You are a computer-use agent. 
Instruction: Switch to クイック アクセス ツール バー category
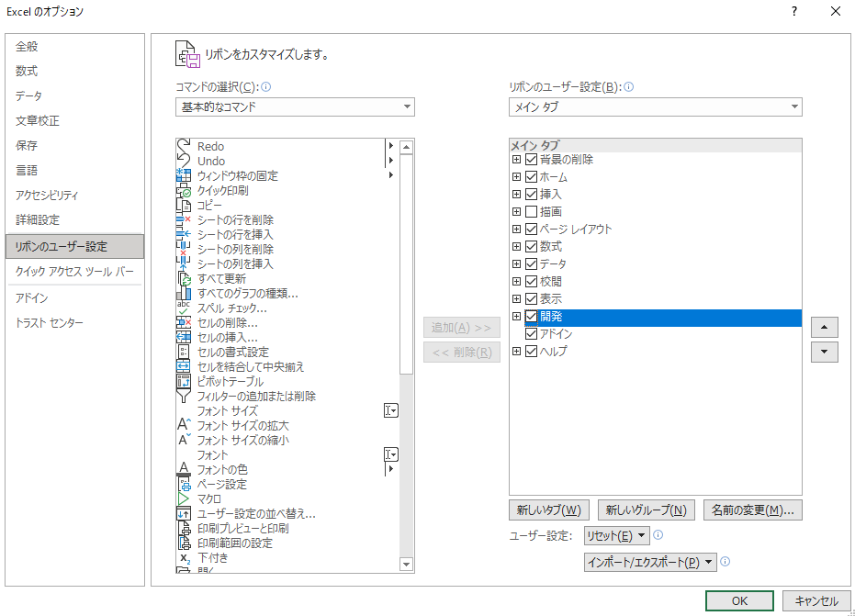pos(74,272)
